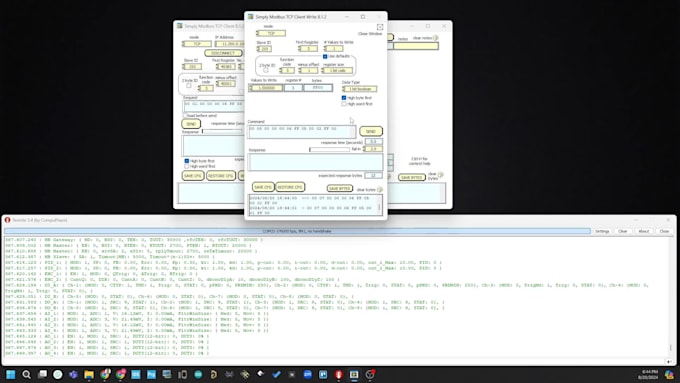Click RESTORE CFG in the Write window
This screenshot has height=383, width=680.
pos(290,187)
